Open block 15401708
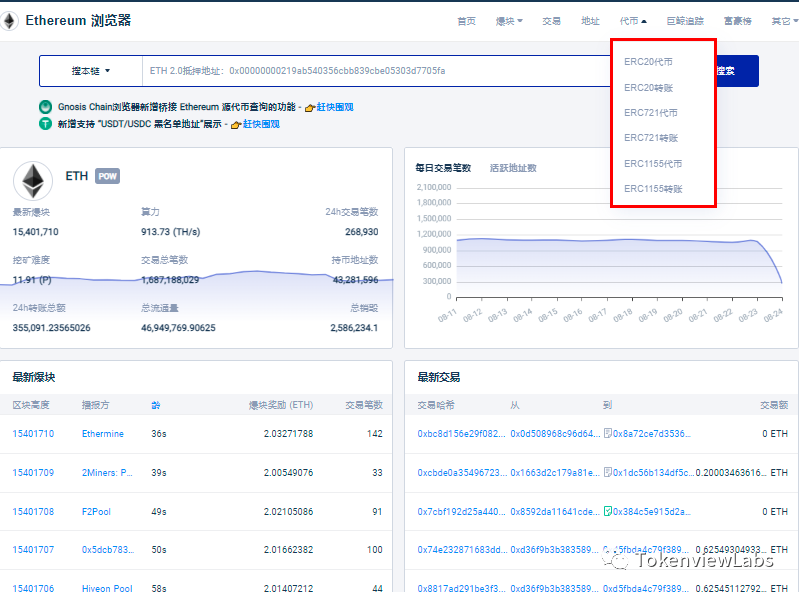This screenshot has height=592, width=799. pyautogui.click(x=33, y=512)
